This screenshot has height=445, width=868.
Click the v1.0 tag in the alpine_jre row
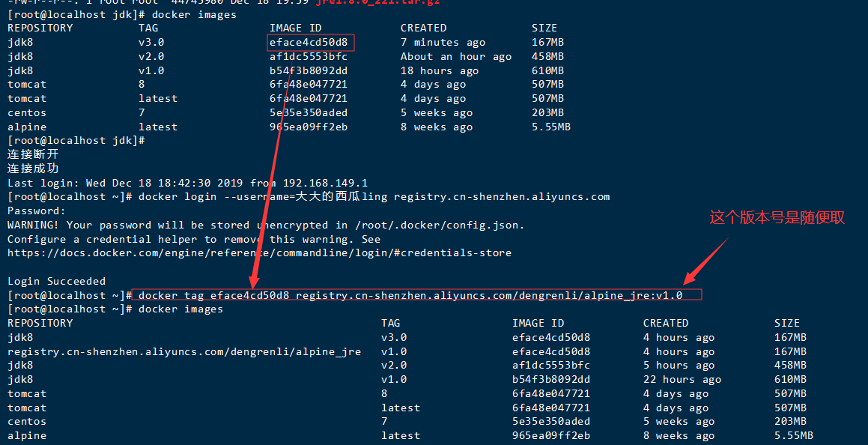pos(394,352)
